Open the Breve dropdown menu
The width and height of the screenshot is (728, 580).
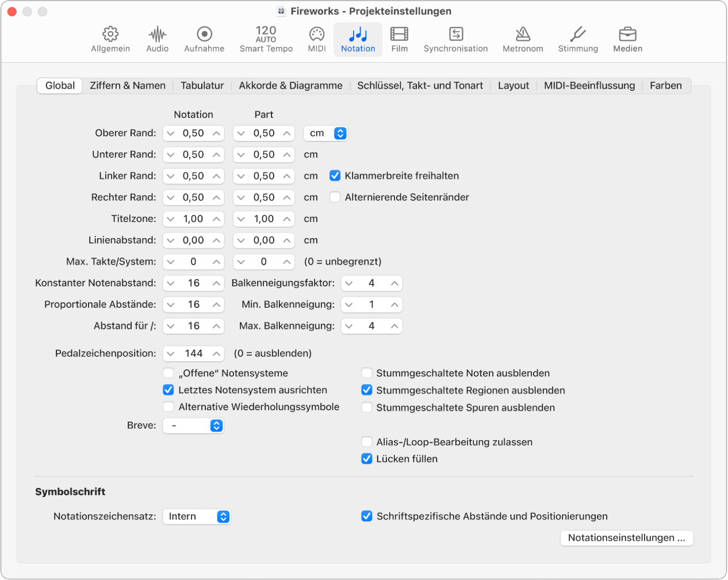coord(193,426)
